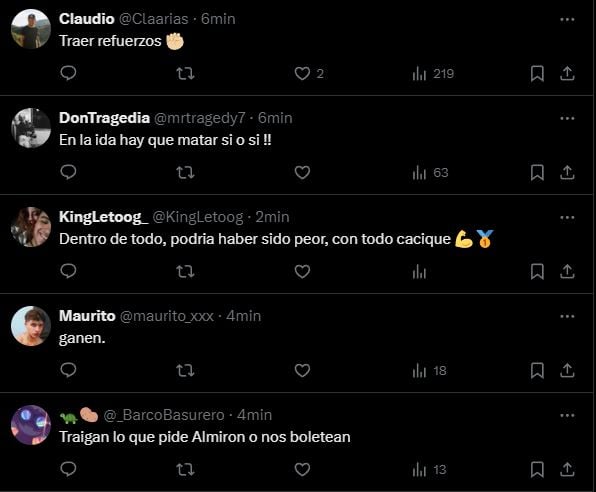
Task: Bookmark Maurito's "ganen." tweet
Action: point(537,370)
